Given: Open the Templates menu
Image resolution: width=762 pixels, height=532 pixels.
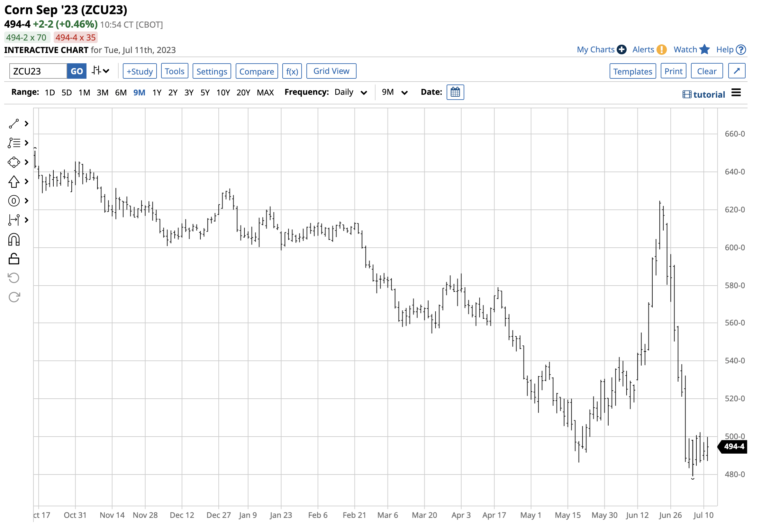Looking at the screenshot, I should click(x=632, y=71).
